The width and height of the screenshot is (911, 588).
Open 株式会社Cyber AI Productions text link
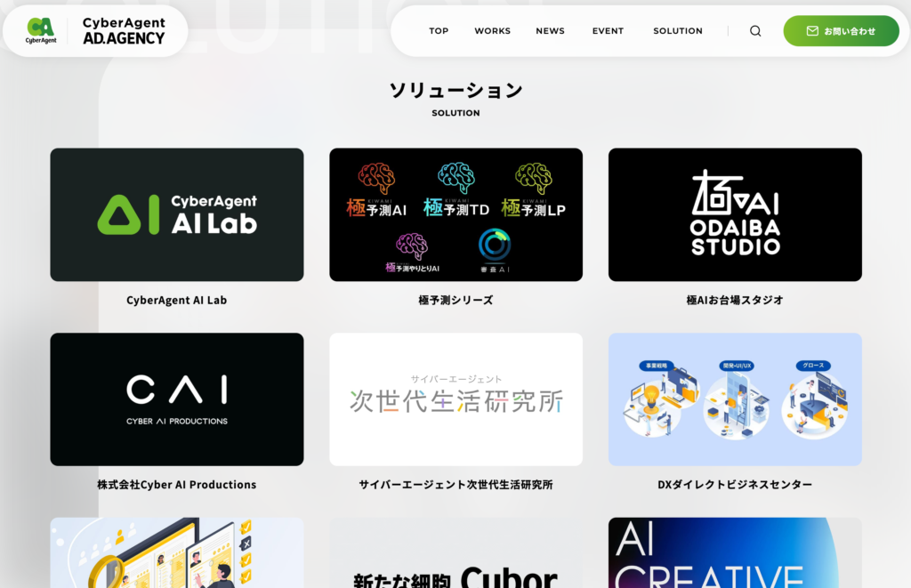(x=176, y=485)
